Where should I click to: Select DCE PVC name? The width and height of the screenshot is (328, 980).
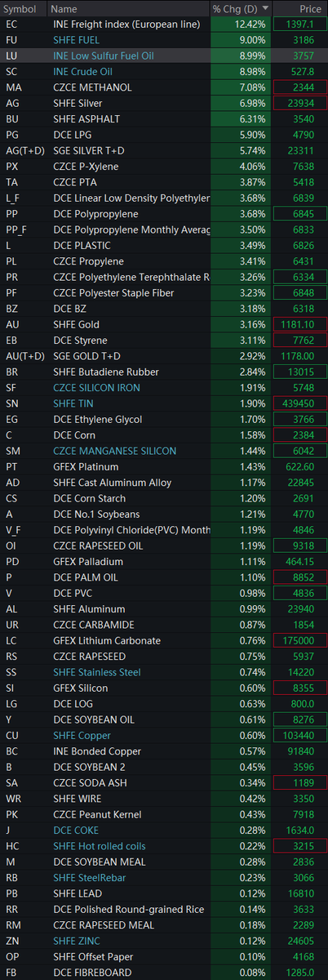click(x=74, y=593)
